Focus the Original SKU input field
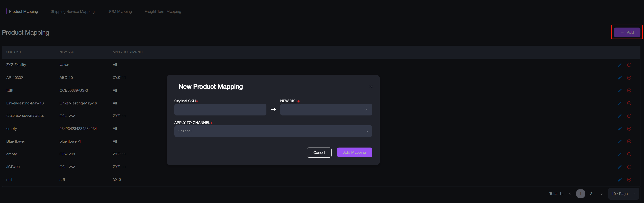The image size is (644, 203). pos(220,110)
